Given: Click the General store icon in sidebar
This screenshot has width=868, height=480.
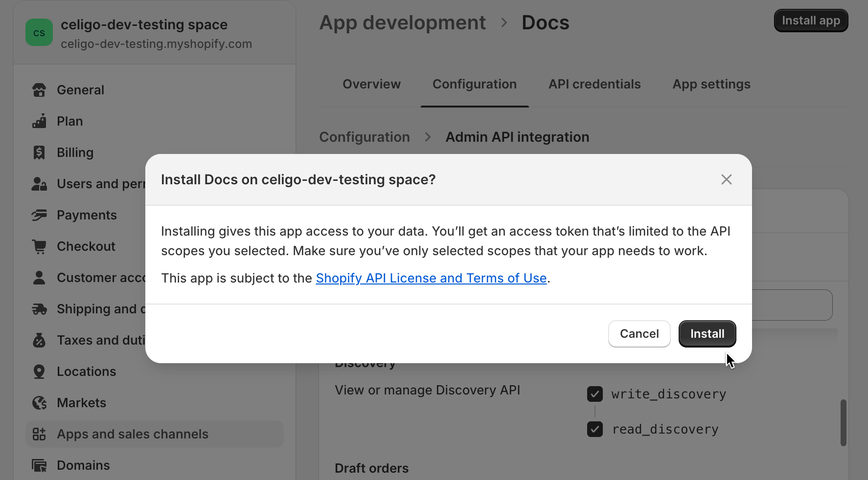Looking at the screenshot, I should pyautogui.click(x=39, y=90).
